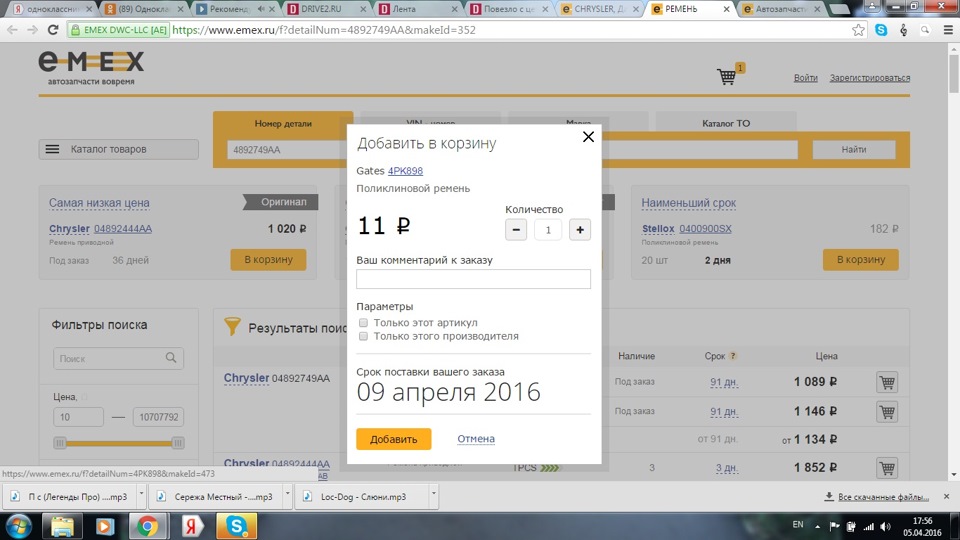Focus the order comment field
The height and width of the screenshot is (540, 960).
coord(473,279)
